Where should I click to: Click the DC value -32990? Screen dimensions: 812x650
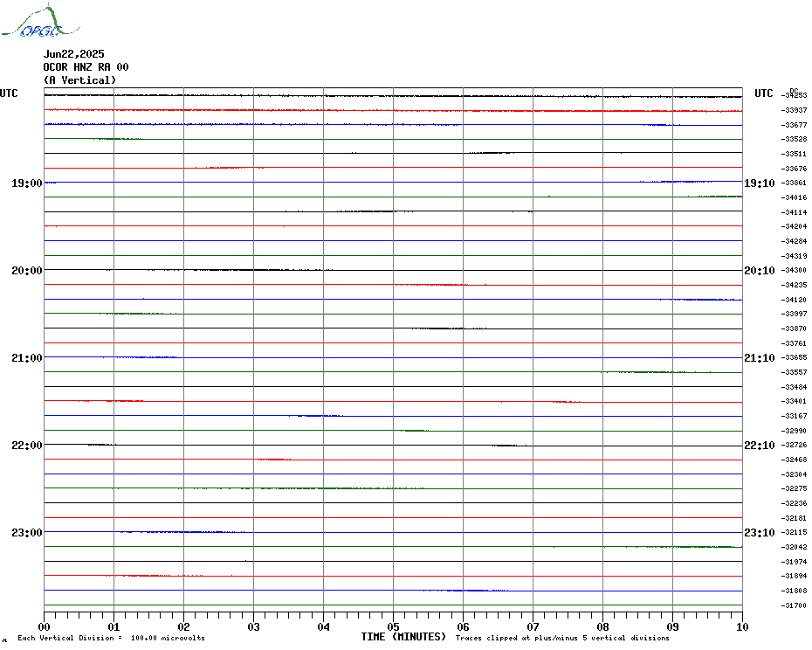[x=794, y=430]
